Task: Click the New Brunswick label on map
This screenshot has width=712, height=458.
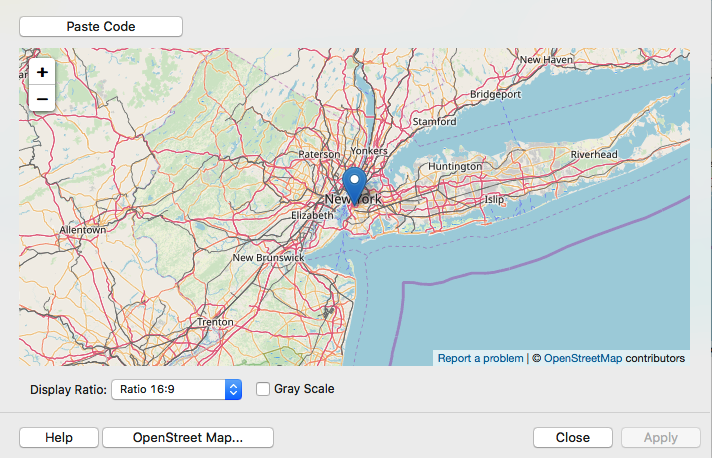Action: [x=267, y=257]
